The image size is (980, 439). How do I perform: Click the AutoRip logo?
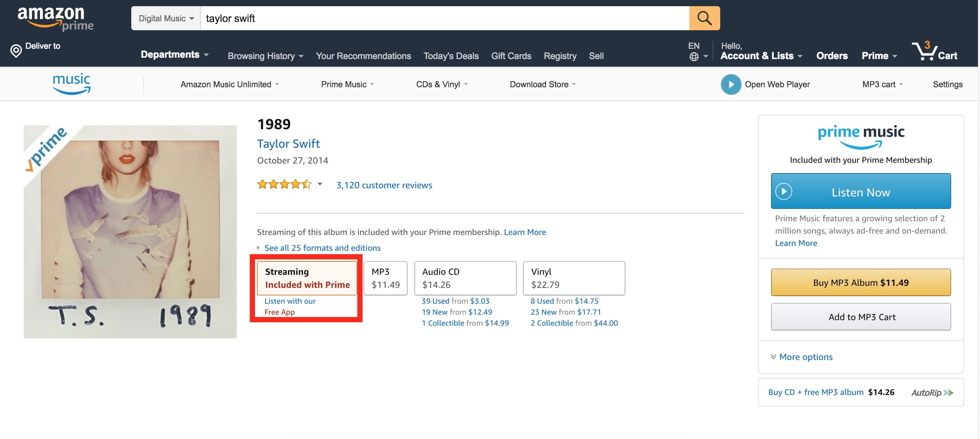click(x=933, y=393)
